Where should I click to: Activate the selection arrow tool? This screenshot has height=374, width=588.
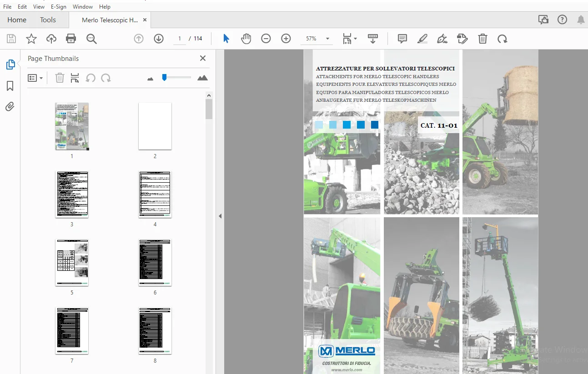[226, 39]
